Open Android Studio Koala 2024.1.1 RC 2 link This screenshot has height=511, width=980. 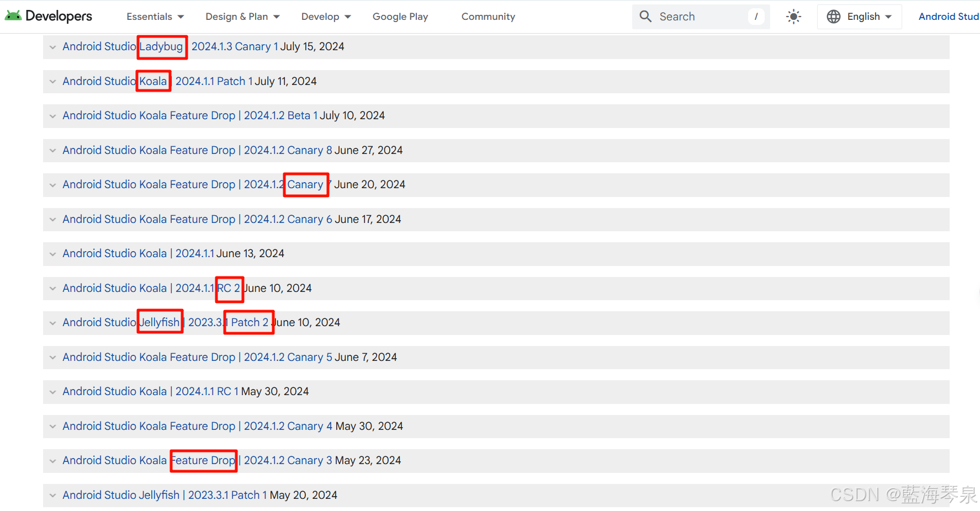tap(151, 288)
